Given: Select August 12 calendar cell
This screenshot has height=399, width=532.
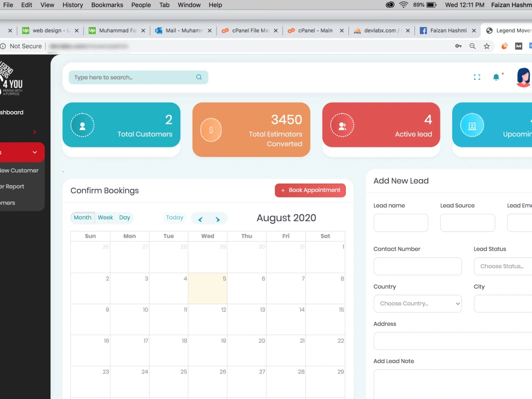Looking at the screenshot, I should tap(207, 319).
